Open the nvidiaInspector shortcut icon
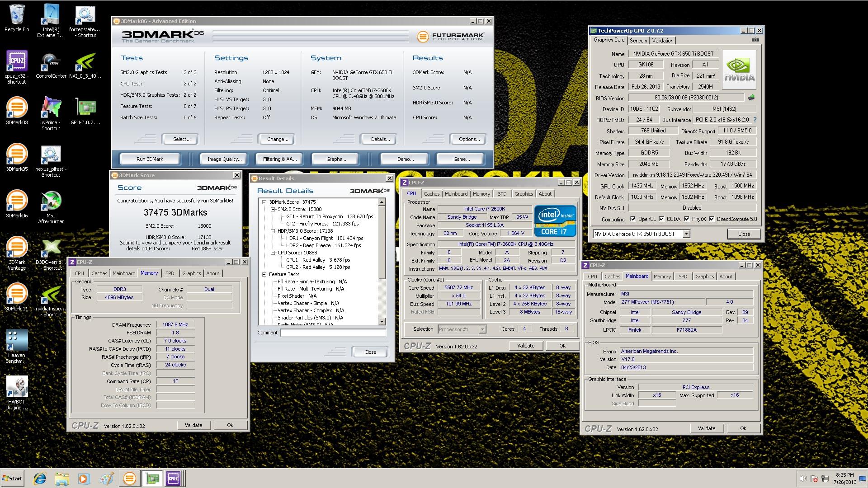The image size is (868, 488). tap(51, 300)
